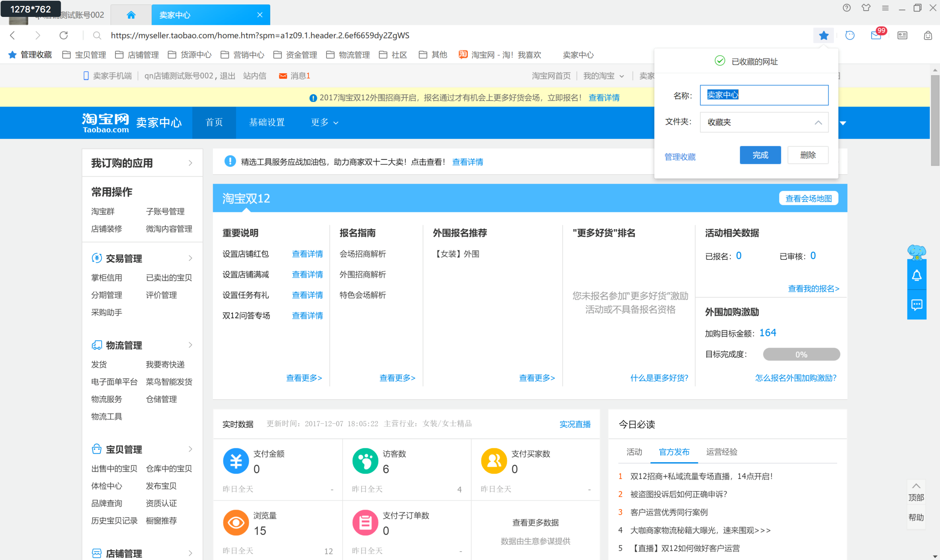This screenshot has height=560, width=940.
Task: Open the 实况直播 link
Action: 575,424
